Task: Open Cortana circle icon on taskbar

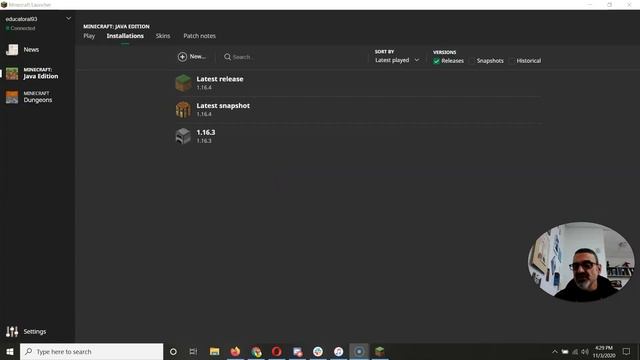Action: tap(173, 351)
